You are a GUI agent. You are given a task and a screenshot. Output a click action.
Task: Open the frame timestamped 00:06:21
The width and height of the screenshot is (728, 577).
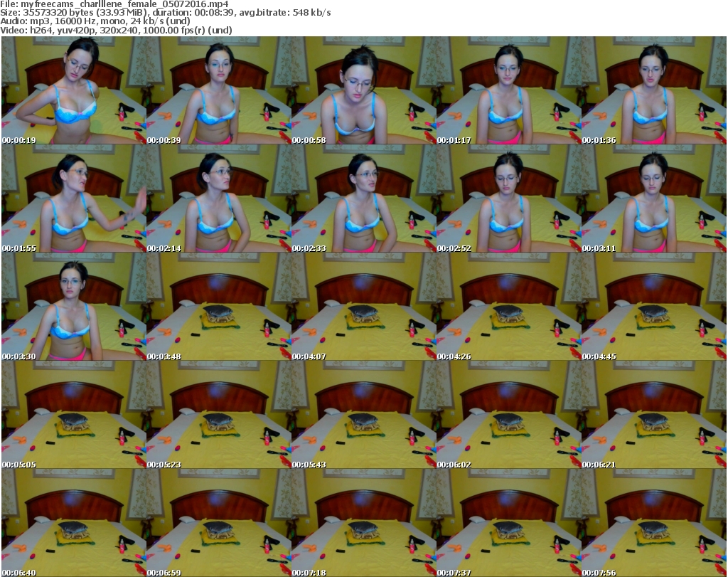(654, 414)
